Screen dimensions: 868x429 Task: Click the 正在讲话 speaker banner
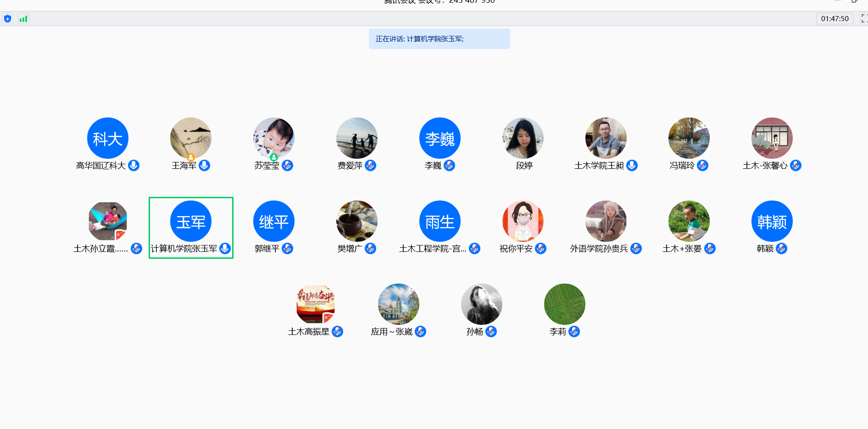click(x=439, y=39)
